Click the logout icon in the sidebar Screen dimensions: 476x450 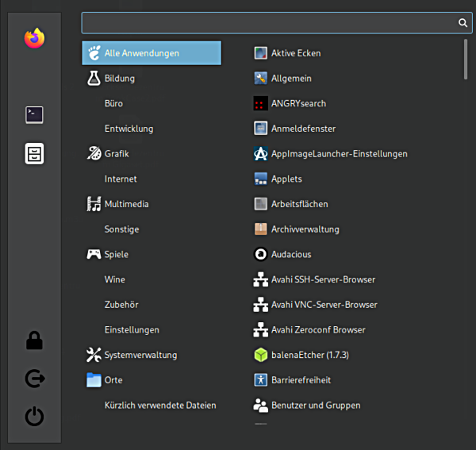[x=34, y=379]
